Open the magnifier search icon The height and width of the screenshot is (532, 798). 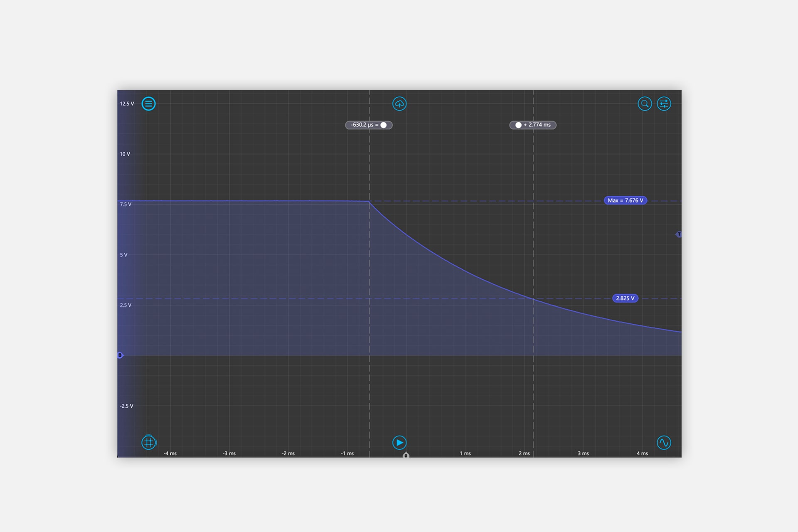pyautogui.click(x=645, y=103)
